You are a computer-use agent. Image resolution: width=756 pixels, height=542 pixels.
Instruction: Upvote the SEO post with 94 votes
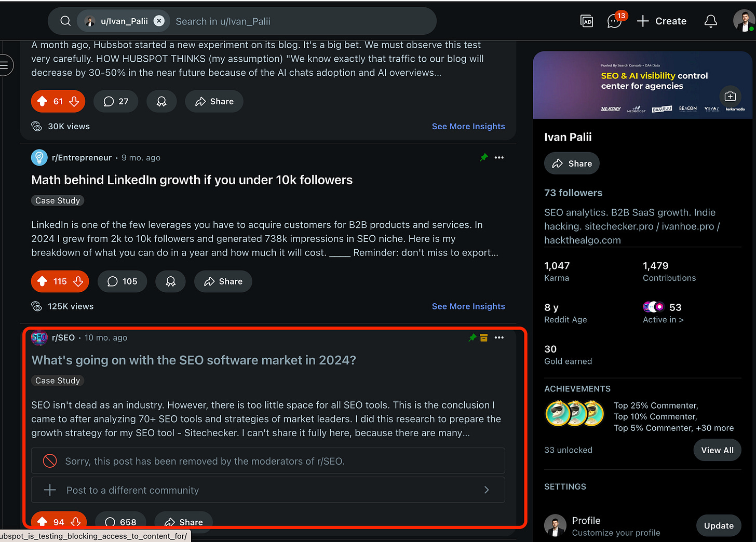coord(43,522)
